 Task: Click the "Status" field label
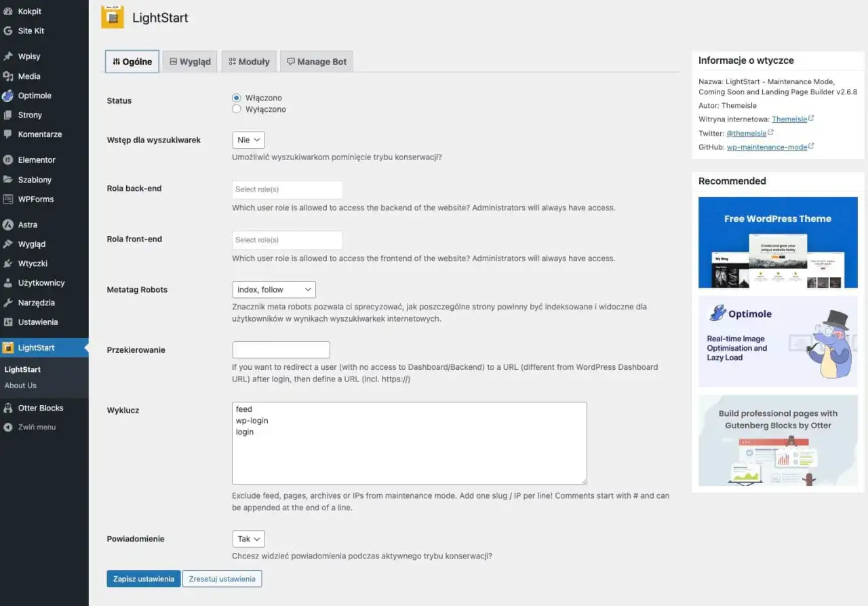tap(119, 101)
